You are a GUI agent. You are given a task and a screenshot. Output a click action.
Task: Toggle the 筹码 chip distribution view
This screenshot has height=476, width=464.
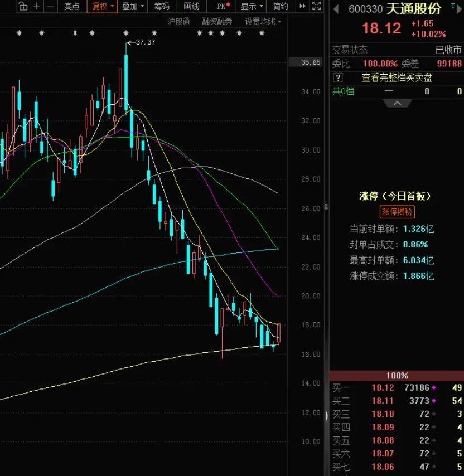tap(162, 6)
